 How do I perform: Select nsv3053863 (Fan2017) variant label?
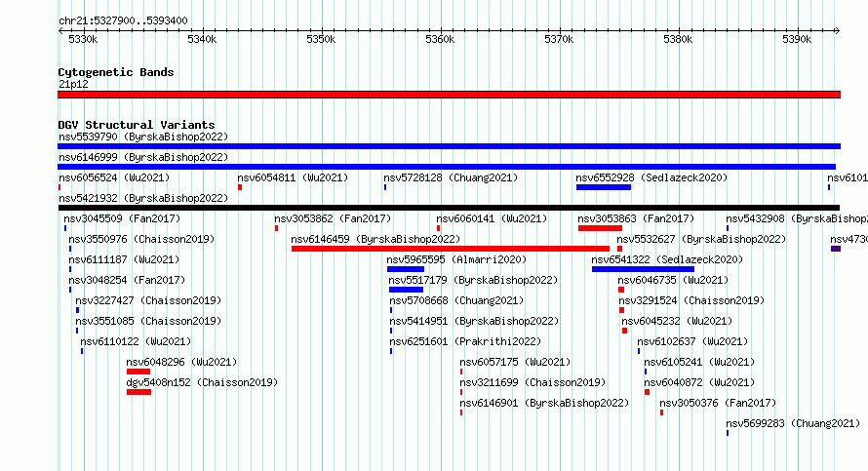(636, 218)
